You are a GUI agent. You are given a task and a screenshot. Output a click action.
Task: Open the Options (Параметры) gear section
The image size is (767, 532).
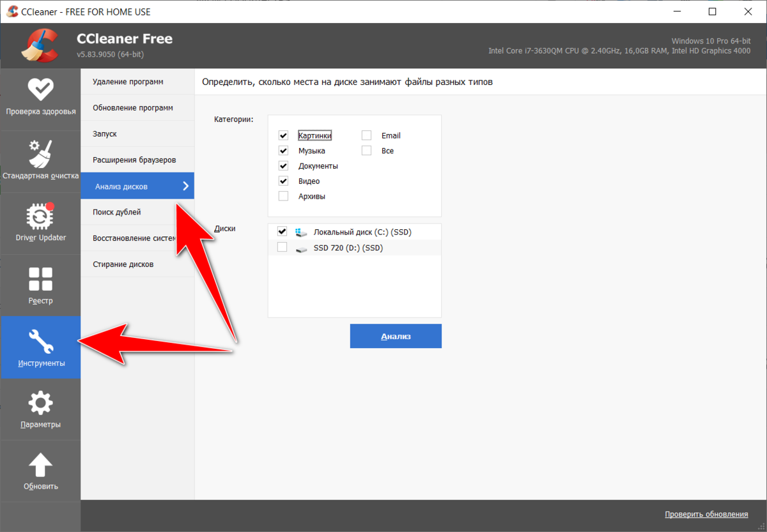coord(40,409)
